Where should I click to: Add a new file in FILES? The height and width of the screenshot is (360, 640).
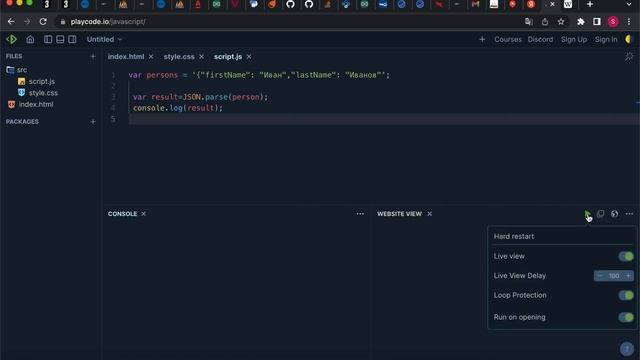pos(93,56)
